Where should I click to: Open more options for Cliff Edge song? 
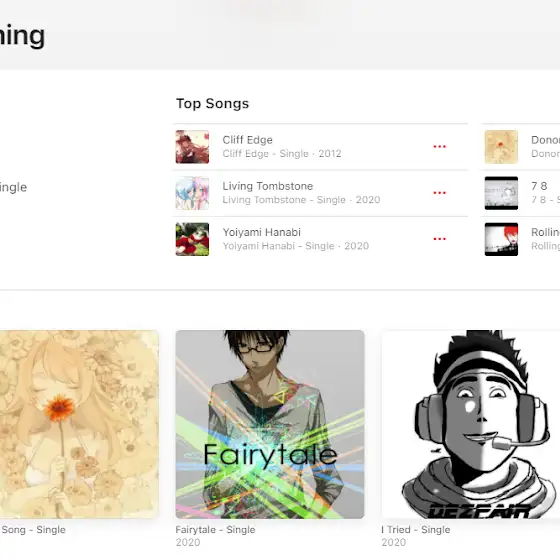pyautogui.click(x=439, y=146)
